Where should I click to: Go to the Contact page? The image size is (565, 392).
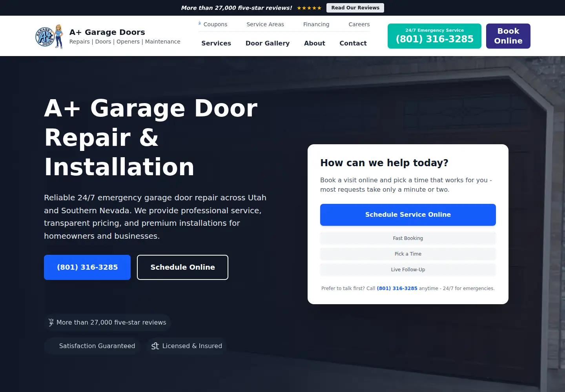(353, 43)
